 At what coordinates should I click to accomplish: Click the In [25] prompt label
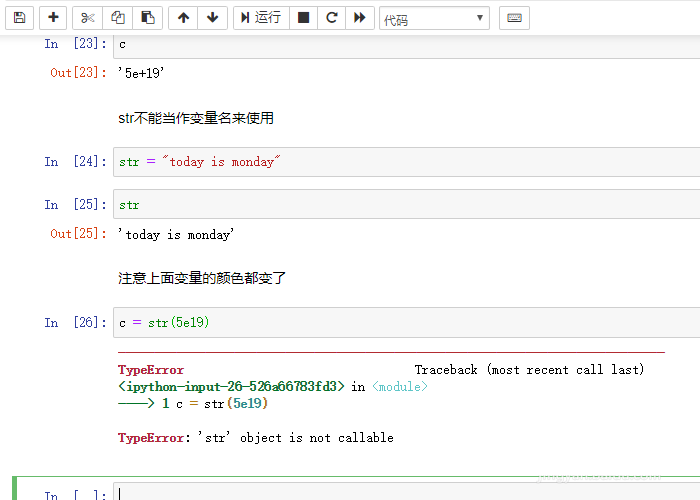pos(75,204)
